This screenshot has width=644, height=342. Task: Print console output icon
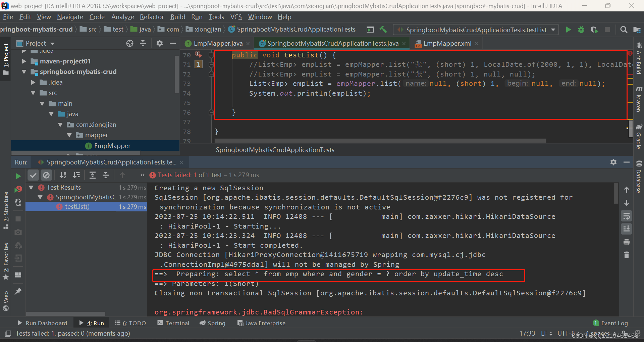[x=626, y=242]
